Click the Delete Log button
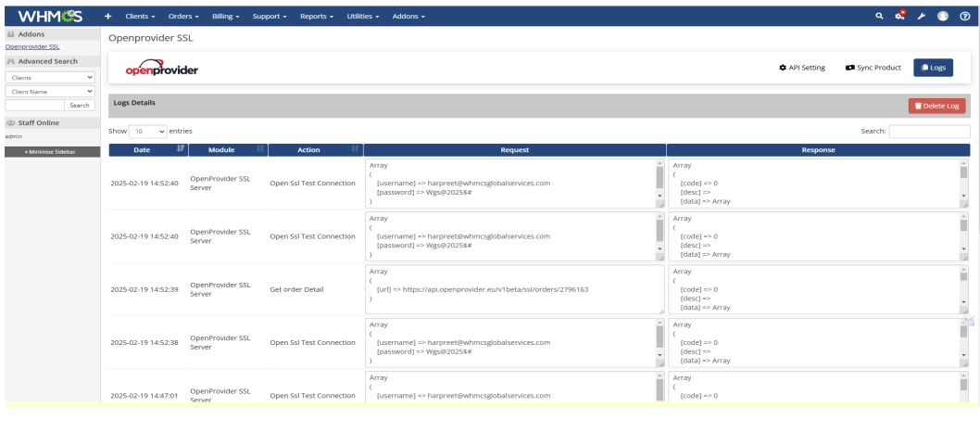 [x=936, y=106]
